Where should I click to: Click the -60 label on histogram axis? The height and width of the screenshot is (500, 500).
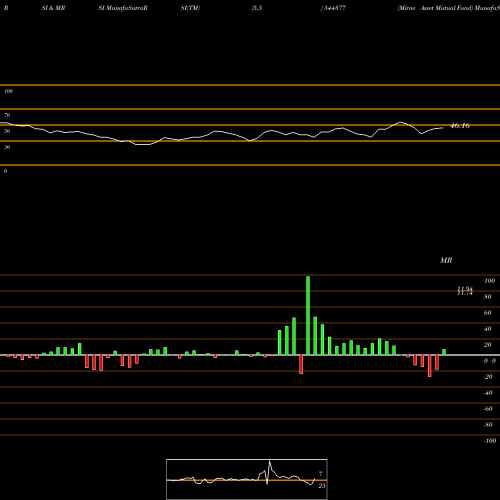click(x=488, y=409)
